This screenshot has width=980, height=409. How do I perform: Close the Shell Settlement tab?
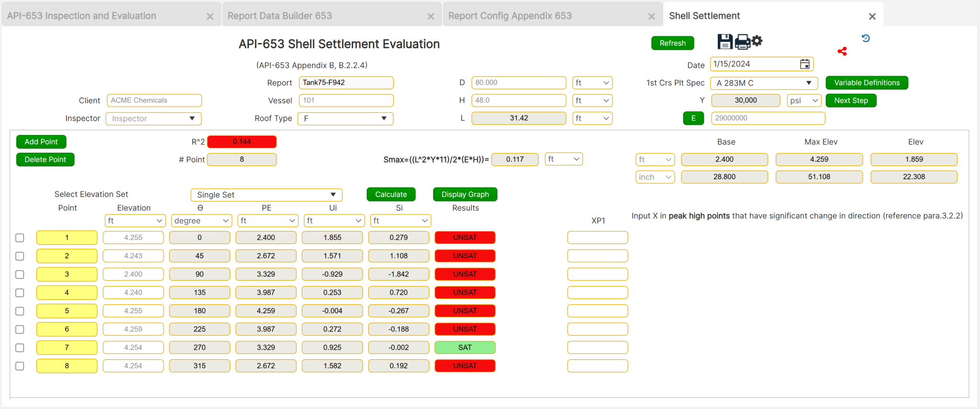[x=872, y=16]
